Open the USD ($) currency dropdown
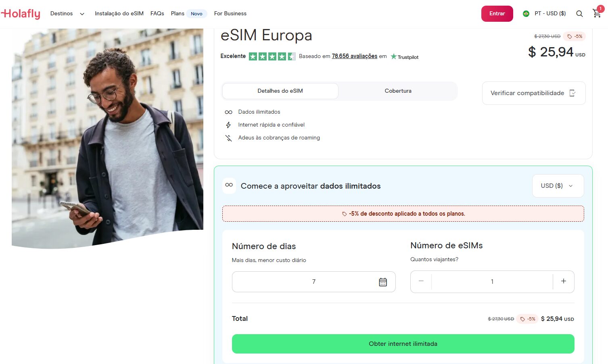Screen dimensions: 608x364 (558, 186)
